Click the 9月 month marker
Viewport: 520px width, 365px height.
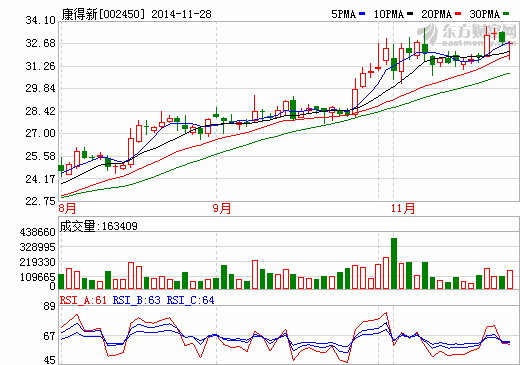point(222,209)
